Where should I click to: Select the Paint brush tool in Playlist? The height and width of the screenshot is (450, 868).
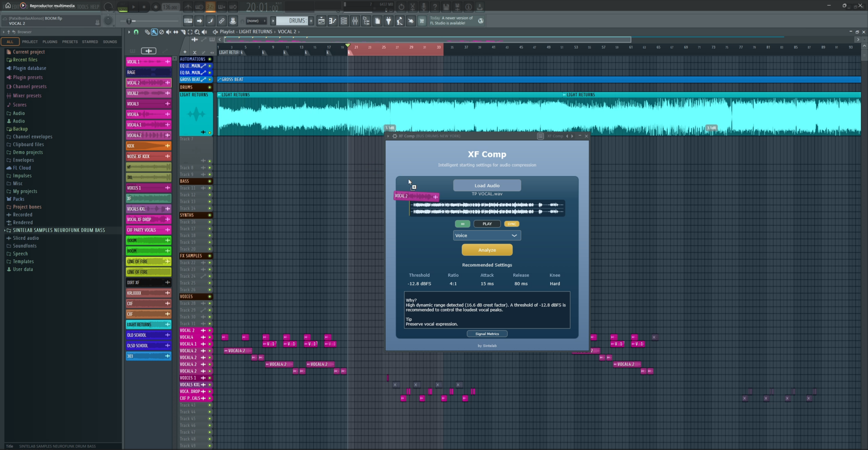coord(154,32)
